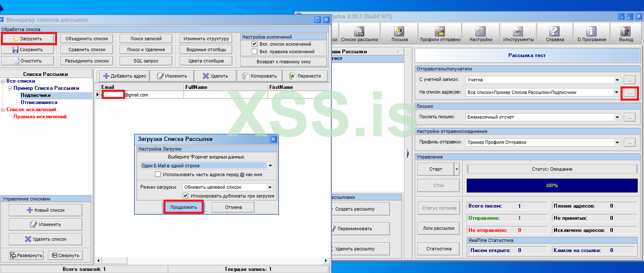The height and width of the screenshot is (273, 644).
Task: Open the arrow beside the Старт button
Action: click(457, 169)
